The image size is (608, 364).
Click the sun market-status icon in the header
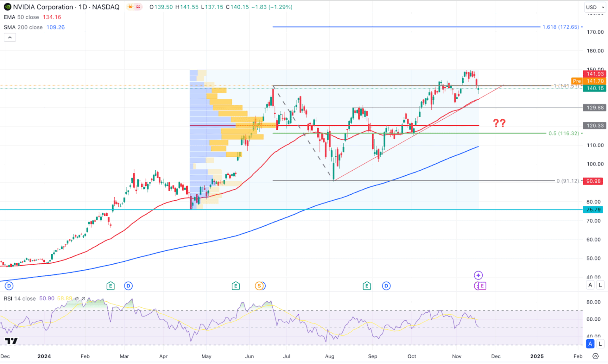tap(130, 7)
